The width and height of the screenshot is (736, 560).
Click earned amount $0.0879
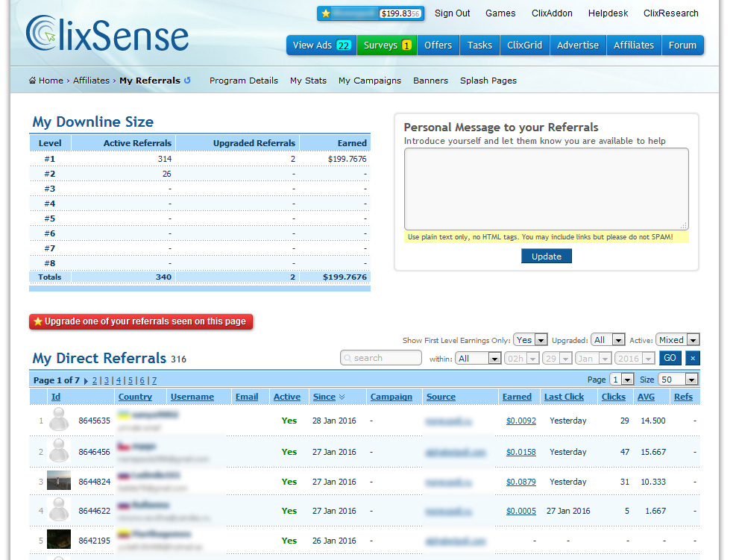click(521, 482)
